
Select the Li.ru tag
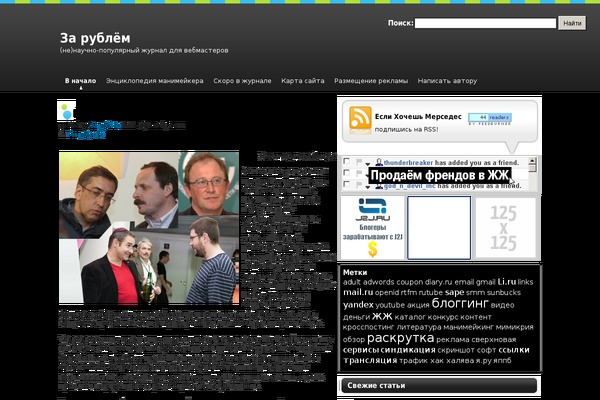click(x=507, y=282)
